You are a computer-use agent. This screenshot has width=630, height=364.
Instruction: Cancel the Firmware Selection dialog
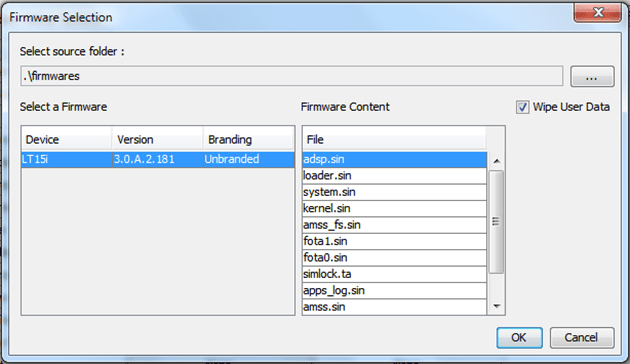582,337
